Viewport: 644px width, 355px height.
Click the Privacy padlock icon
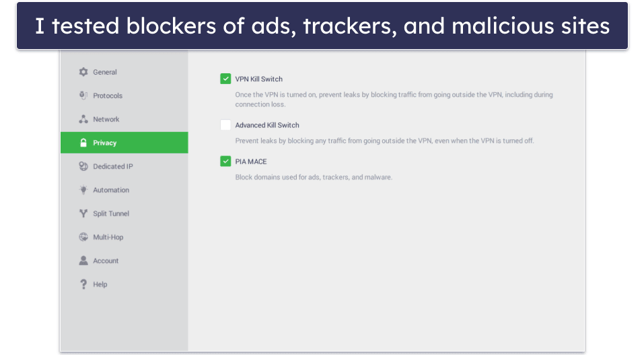pyautogui.click(x=83, y=143)
